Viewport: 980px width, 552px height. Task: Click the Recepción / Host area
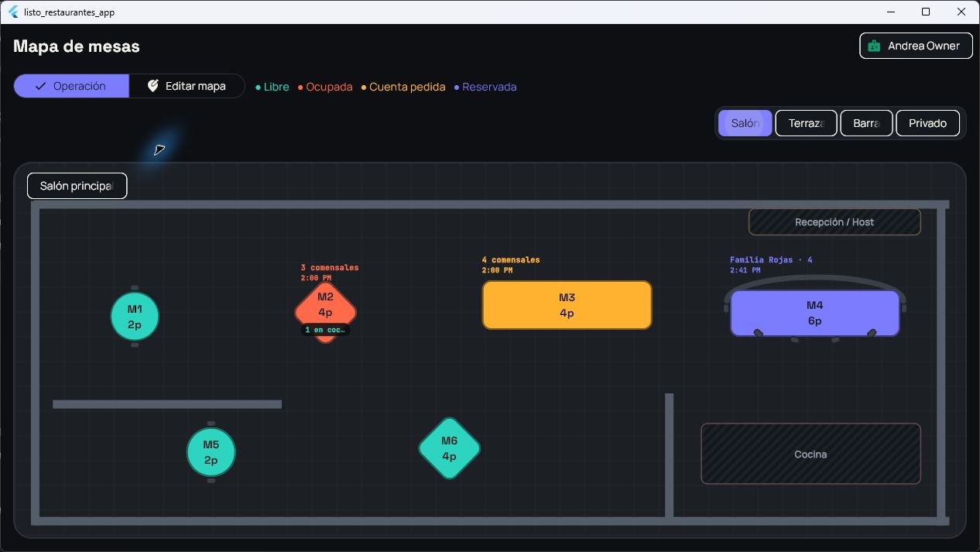coord(834,222)
